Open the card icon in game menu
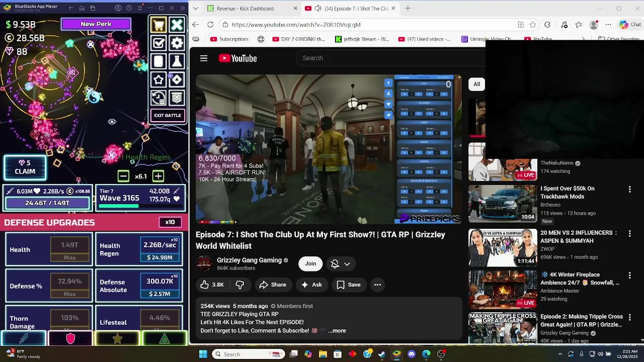The height and width of the screenshot is (362, 644). tap(158, 61)
